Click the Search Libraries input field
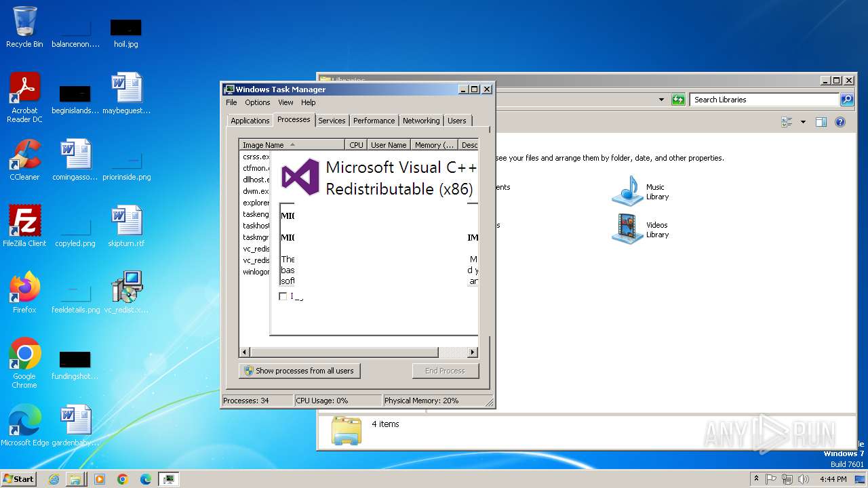Viewport: 868px width, 488px height. point(765,100)
